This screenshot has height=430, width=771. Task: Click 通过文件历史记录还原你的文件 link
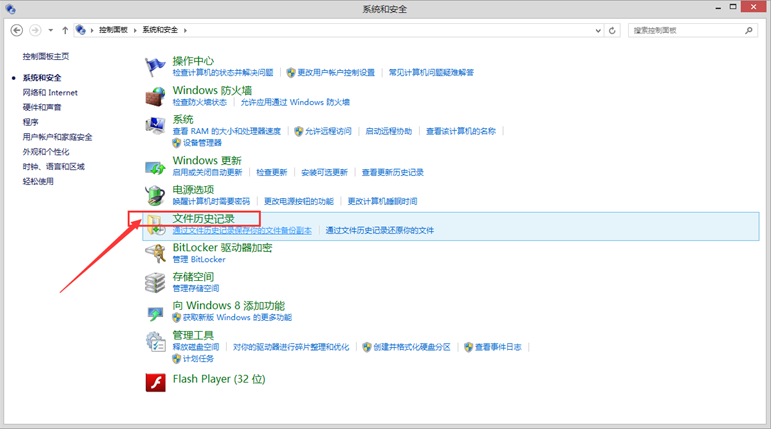click(x=380, y=230)
